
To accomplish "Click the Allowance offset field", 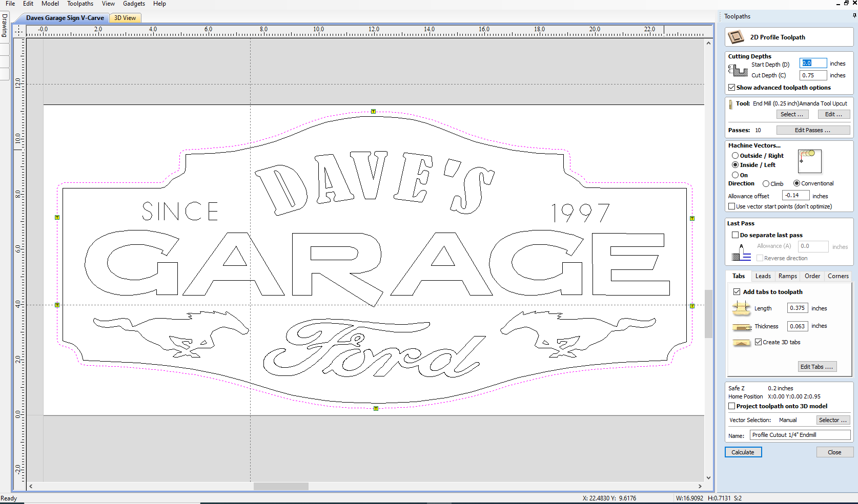I will pyautogui.click(x=795, y=196).
